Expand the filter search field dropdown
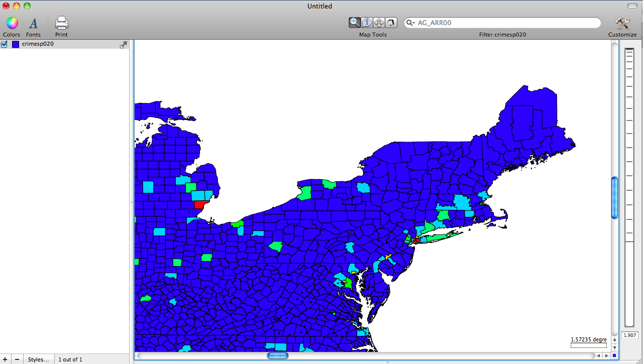643x364 pixels. [410, 23]
